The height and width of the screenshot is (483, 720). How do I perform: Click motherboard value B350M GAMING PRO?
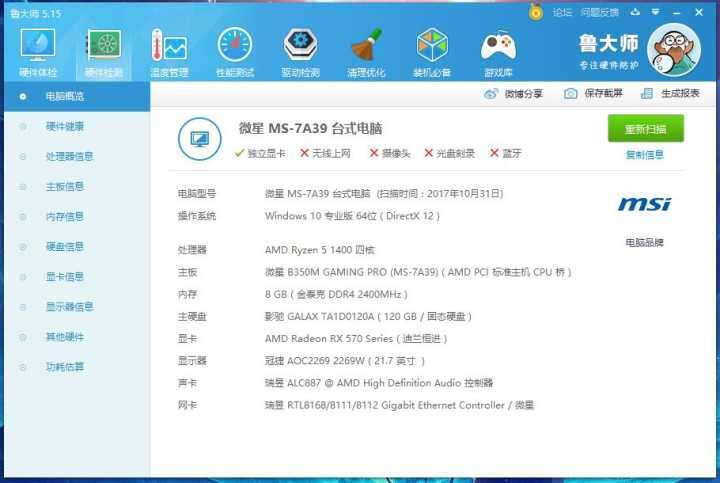[418, 272]
